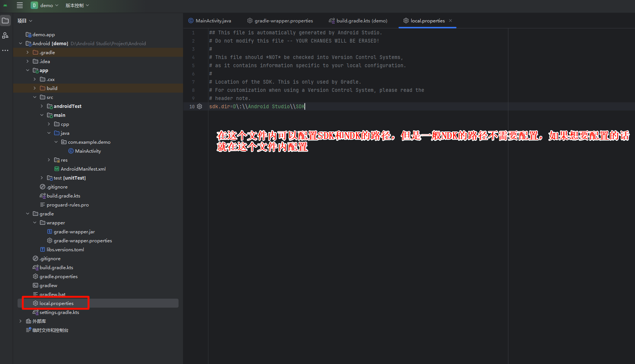Click the Android Studio logo icon

5,5
